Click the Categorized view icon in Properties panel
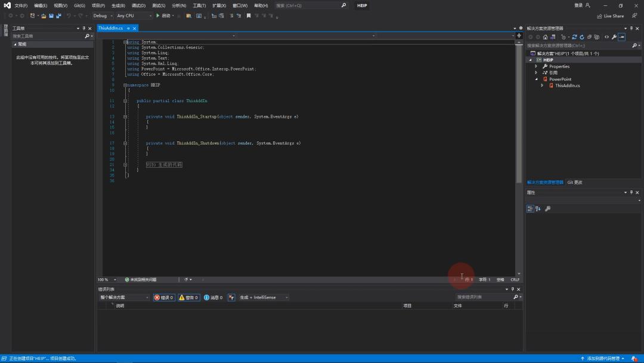 point(530,208)
